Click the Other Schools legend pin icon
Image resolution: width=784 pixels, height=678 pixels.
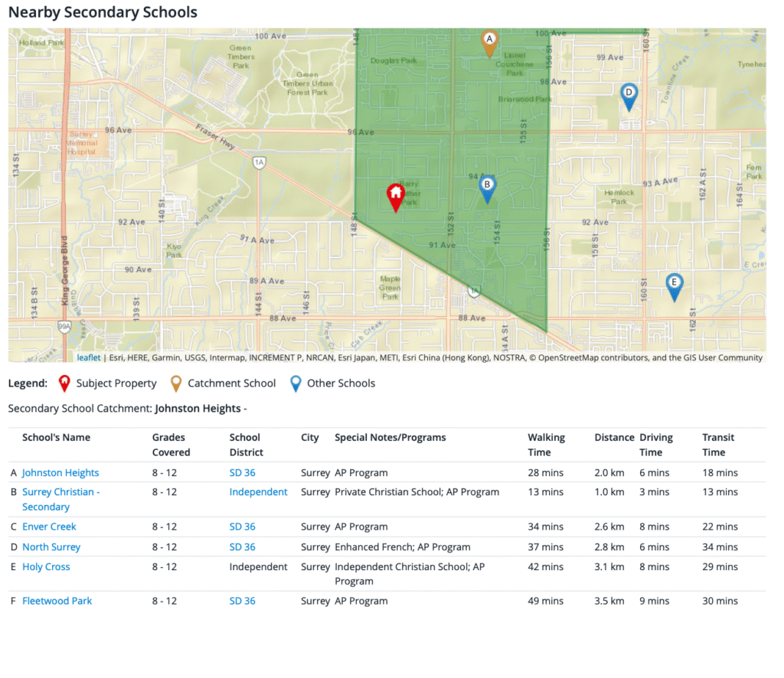[x=296, y=383]
